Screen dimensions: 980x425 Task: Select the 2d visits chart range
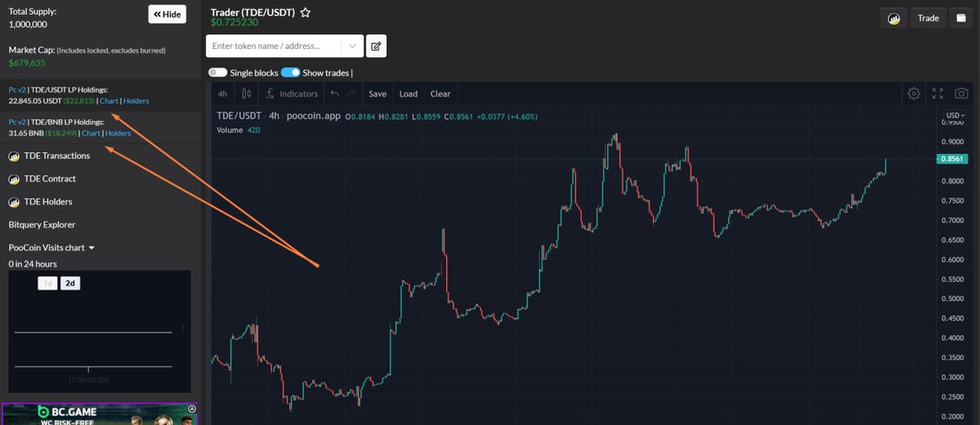70,284
